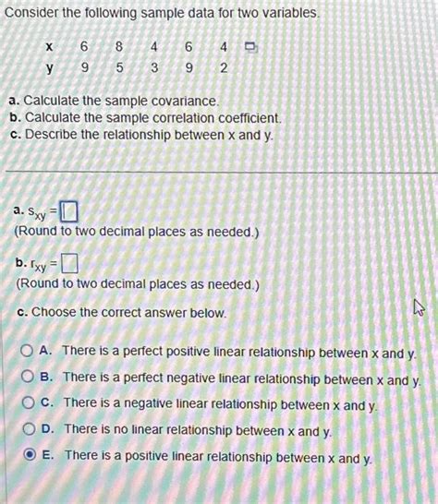Click the y value 2 in table
The width and height of the screenshot is (438, 504).
click(224, 68)
